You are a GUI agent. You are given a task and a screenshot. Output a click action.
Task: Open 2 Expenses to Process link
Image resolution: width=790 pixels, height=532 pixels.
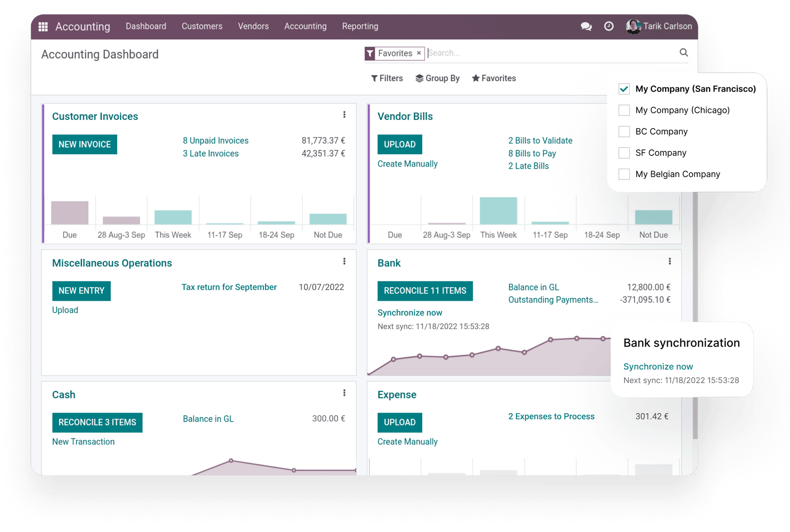pyautogui.click(x=551, y=417)
